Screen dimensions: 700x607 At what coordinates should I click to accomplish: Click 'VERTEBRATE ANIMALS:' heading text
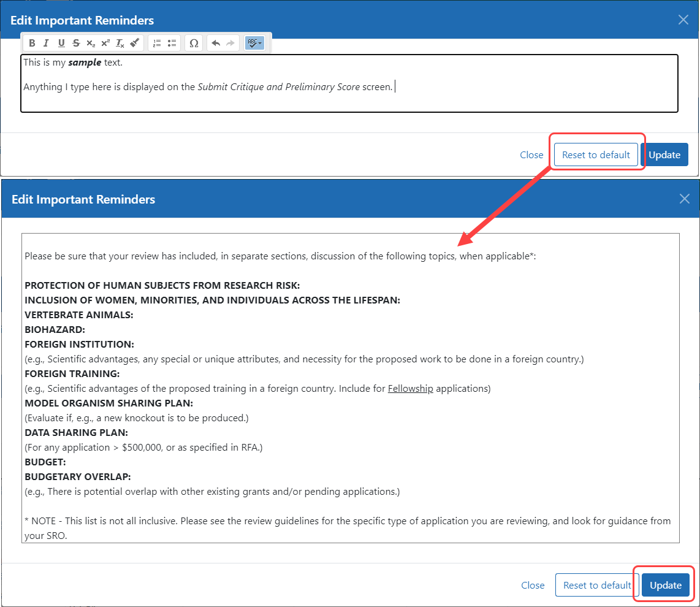(79, 315)
